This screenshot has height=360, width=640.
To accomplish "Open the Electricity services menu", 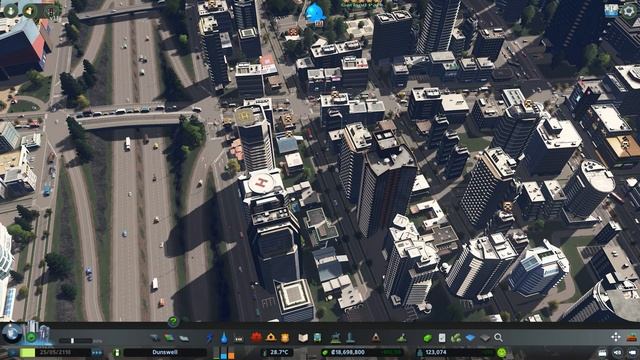I will tap(210, 338).
